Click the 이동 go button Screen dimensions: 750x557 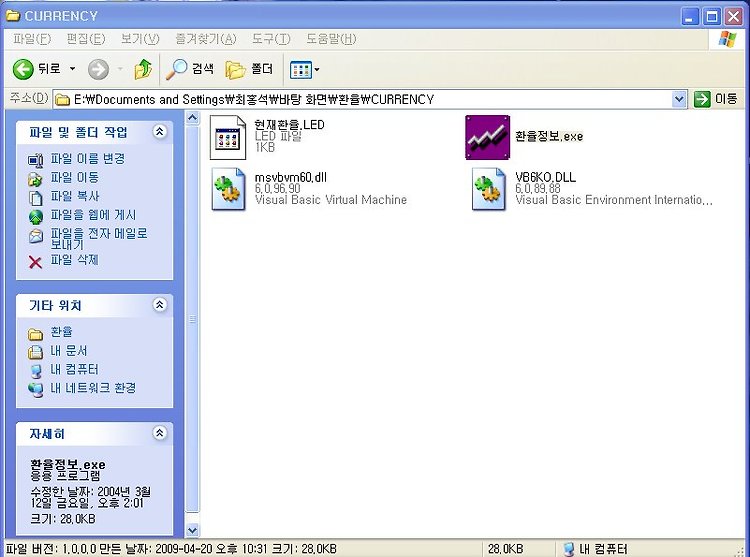pos(716,99)
